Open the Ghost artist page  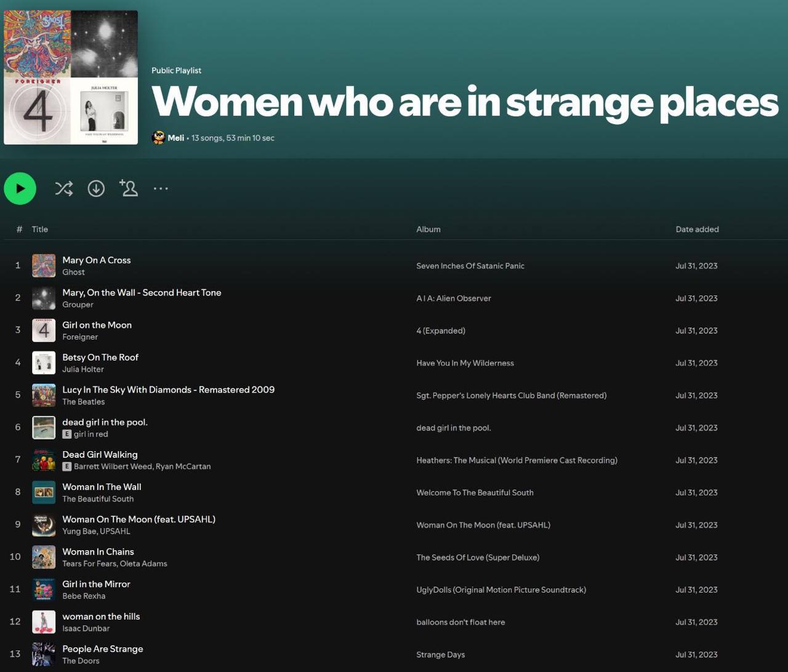pyautogui.click(x=73, y=272)
